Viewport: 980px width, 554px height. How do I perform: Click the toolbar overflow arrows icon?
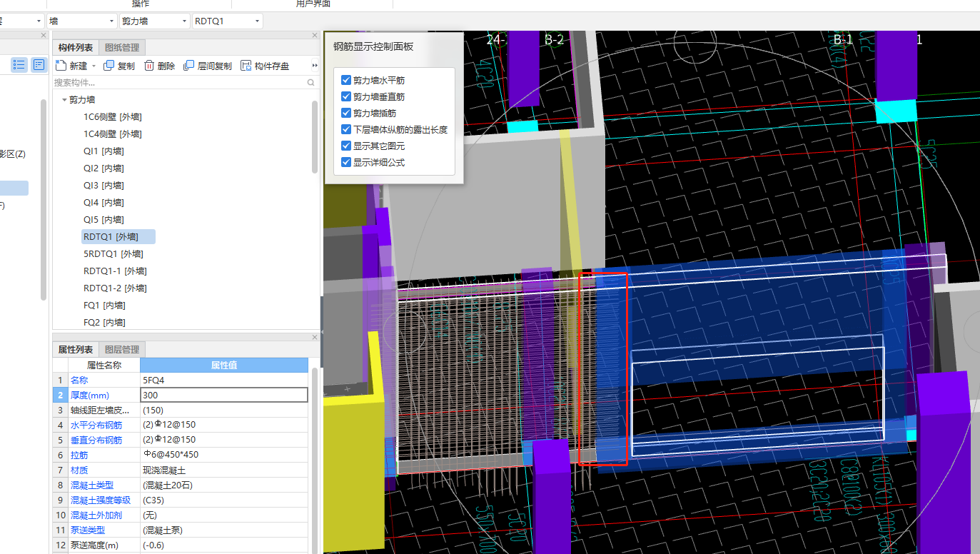[315, 66]
